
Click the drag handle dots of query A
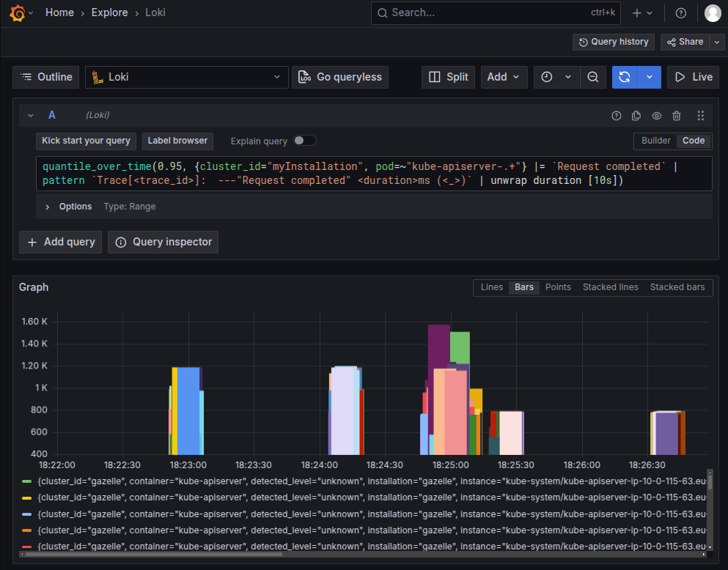[700, 115]
